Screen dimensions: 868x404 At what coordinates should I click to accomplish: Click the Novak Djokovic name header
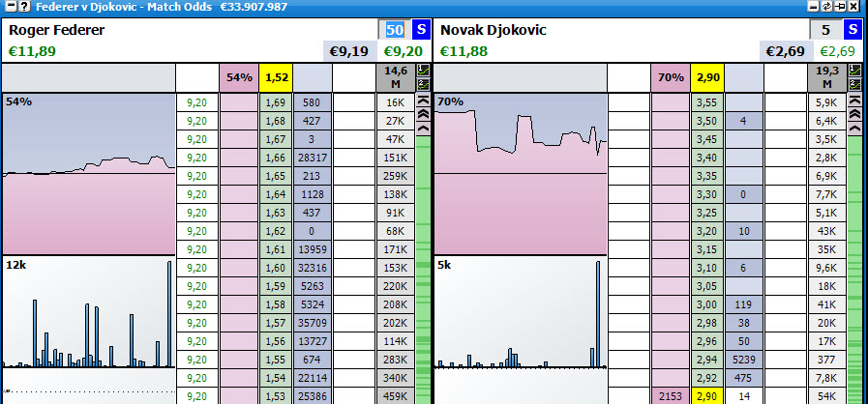coord(494,30)
